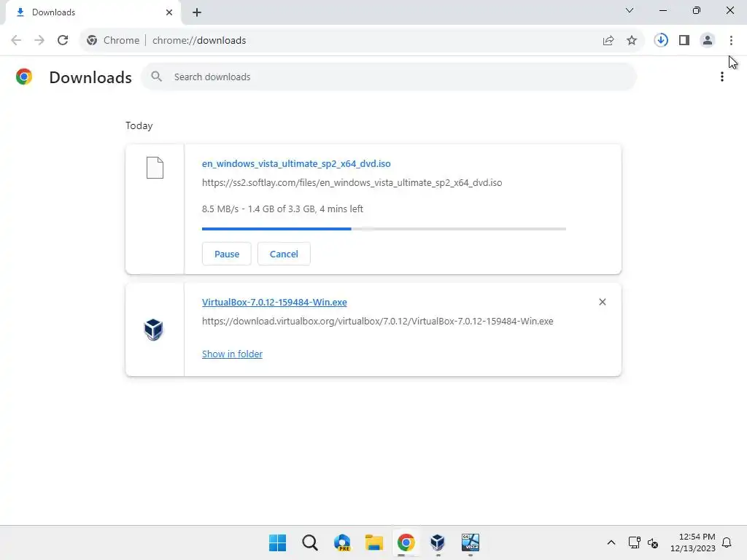747x560 pixels.
Task: Click the Today date heading
Action: pos(139,125)
